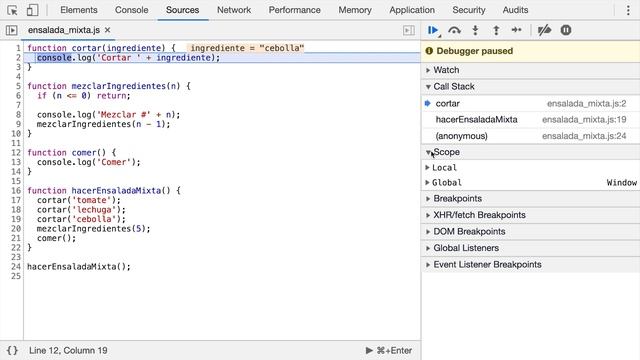
Task: Click "cortar('tomate');" on line 17
Action: click(79, 200)
